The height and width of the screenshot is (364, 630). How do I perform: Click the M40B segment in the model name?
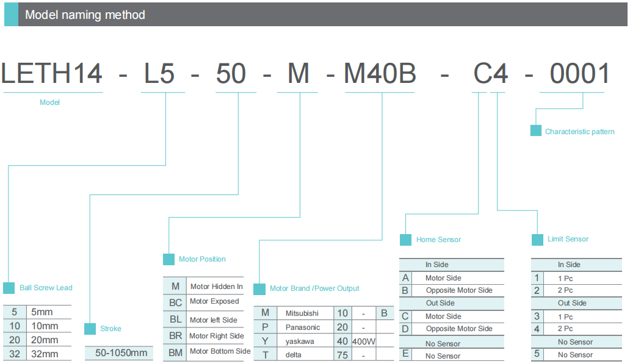pyautogui.click(x=380, y=74)
